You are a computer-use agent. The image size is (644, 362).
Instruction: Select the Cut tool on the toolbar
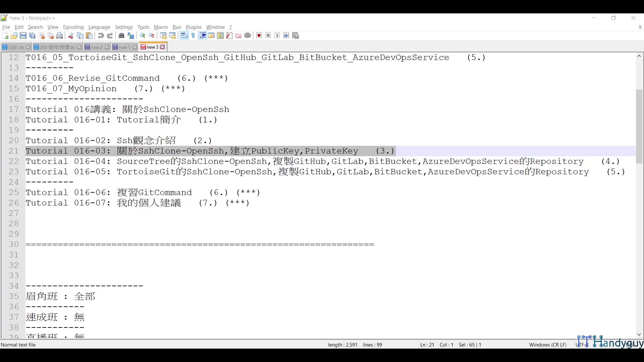(x=71, y=36)
